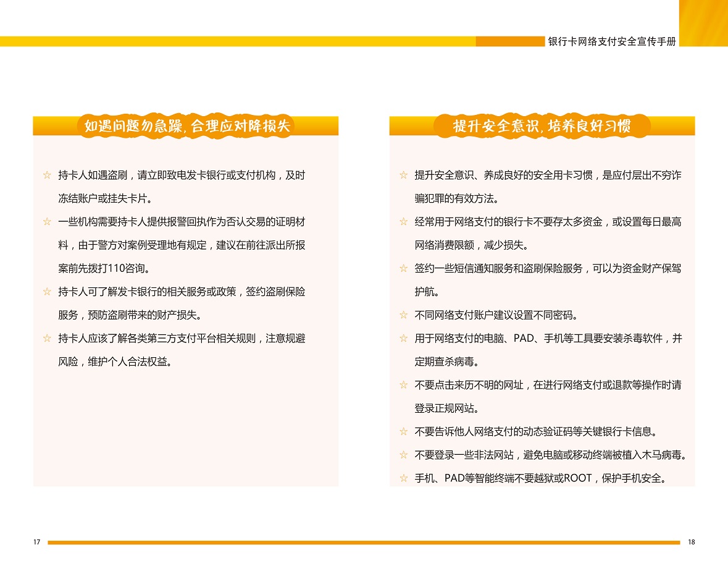The image size is (728, 571).
Task: Click the star bullet before '持卡人如遇盗刷'
Action: click(x=47, y=176)
